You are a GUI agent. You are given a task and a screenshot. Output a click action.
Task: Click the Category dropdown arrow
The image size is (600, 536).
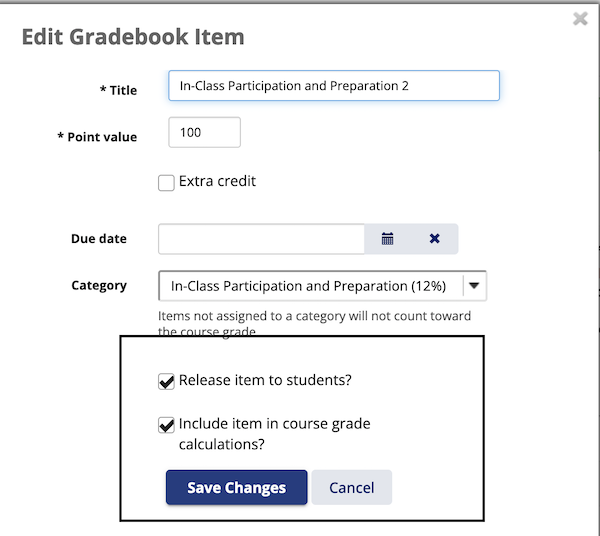475,286
